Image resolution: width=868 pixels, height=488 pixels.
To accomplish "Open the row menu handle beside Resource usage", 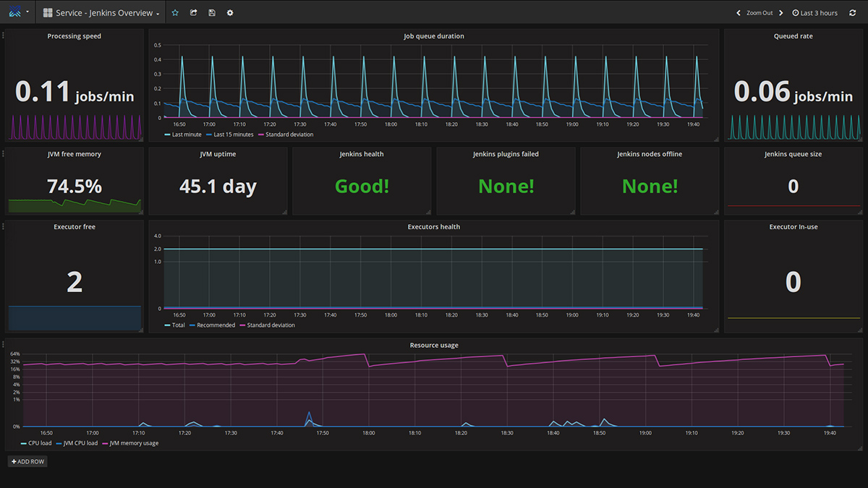I will (3, 343).
